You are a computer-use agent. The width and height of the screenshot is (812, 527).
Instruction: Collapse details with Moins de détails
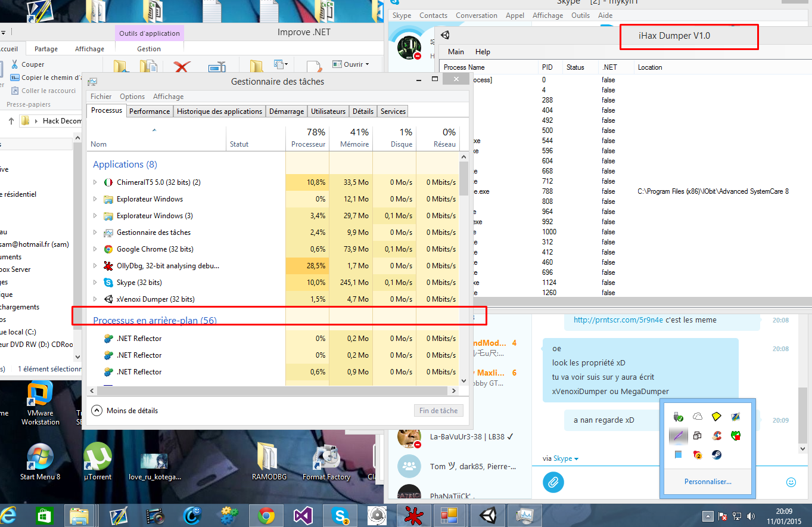point(125,411)
